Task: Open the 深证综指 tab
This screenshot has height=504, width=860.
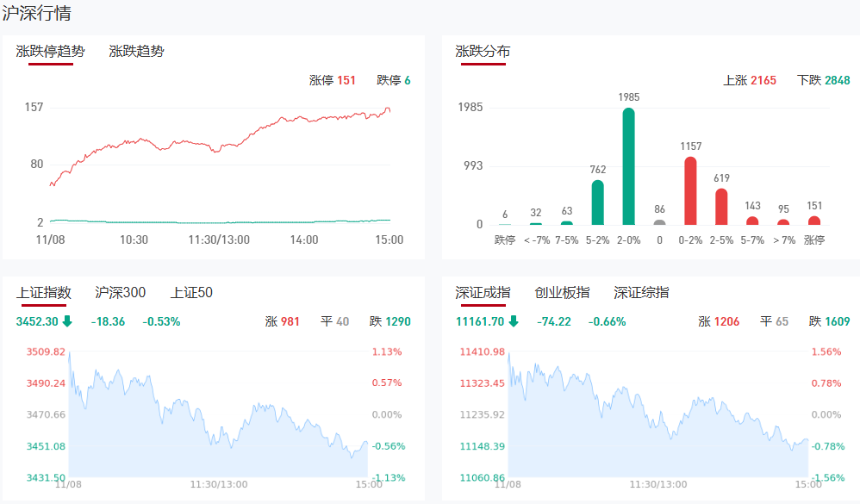Action: (641, 293)
